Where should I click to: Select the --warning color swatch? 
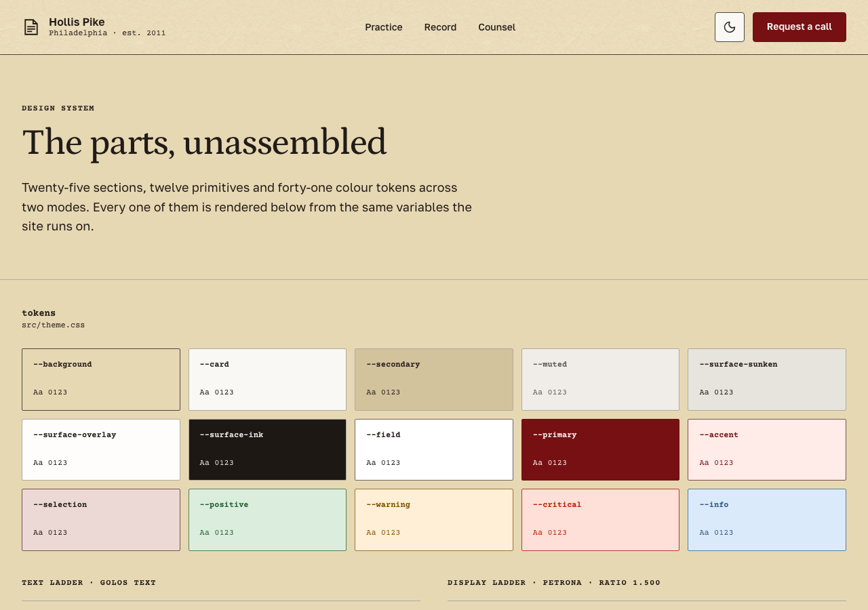[434, 520]
